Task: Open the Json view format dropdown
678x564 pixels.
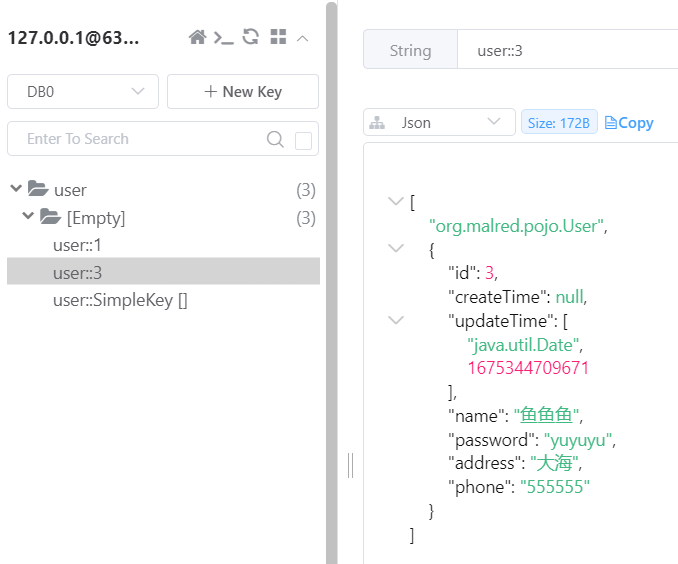Action: tap(439, 123)
